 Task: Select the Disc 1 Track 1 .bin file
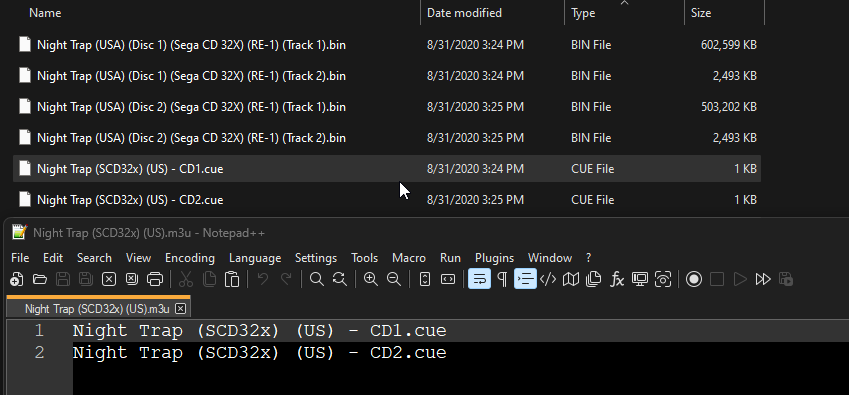pyautogui.click(x=387, y=45)
